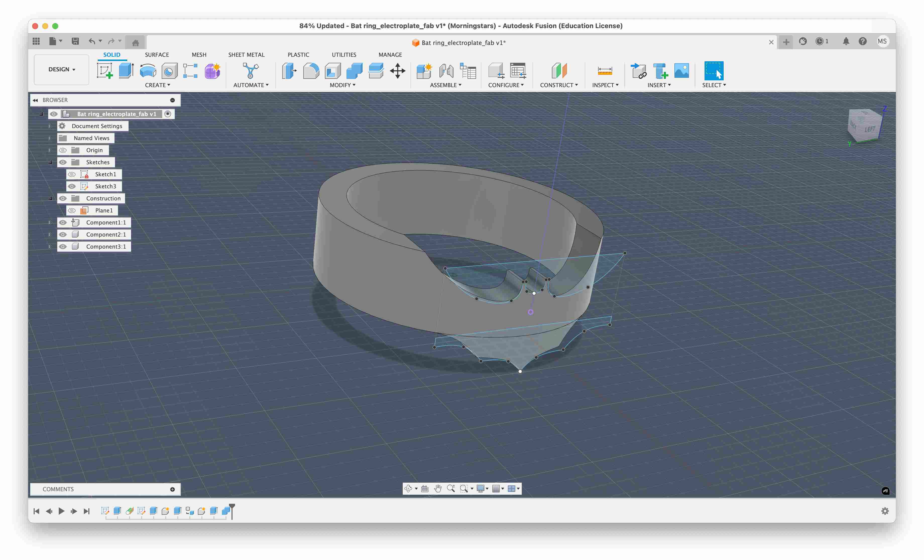The width and height of the screenshot is (924, 560).
Task: Launch the Automate tool icon
Action: (x=251, y=71)
